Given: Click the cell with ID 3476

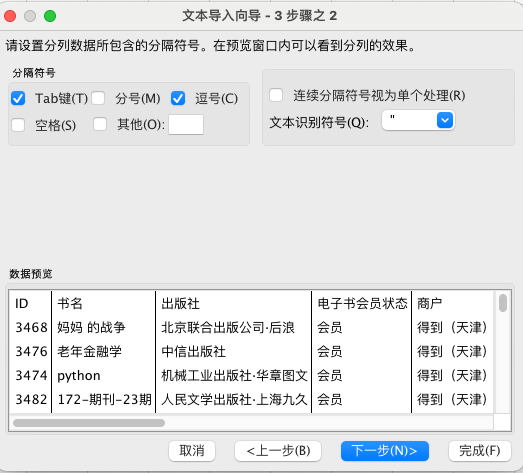Looking at the screenshot, I should (x=31, y=352).
